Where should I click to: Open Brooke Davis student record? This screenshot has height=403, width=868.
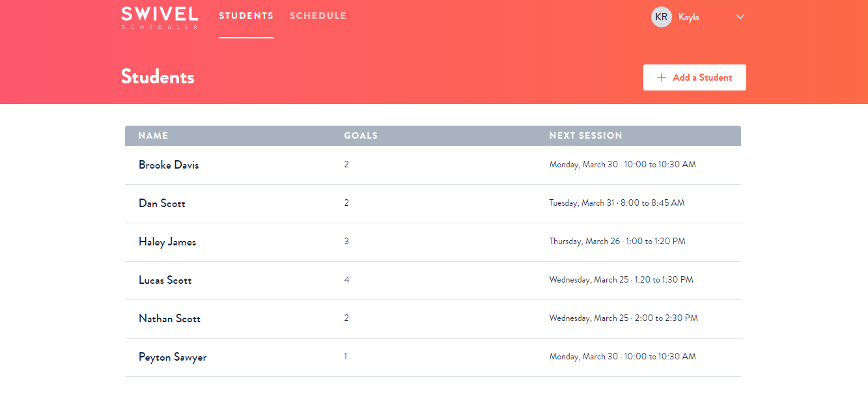pos(169,165)
